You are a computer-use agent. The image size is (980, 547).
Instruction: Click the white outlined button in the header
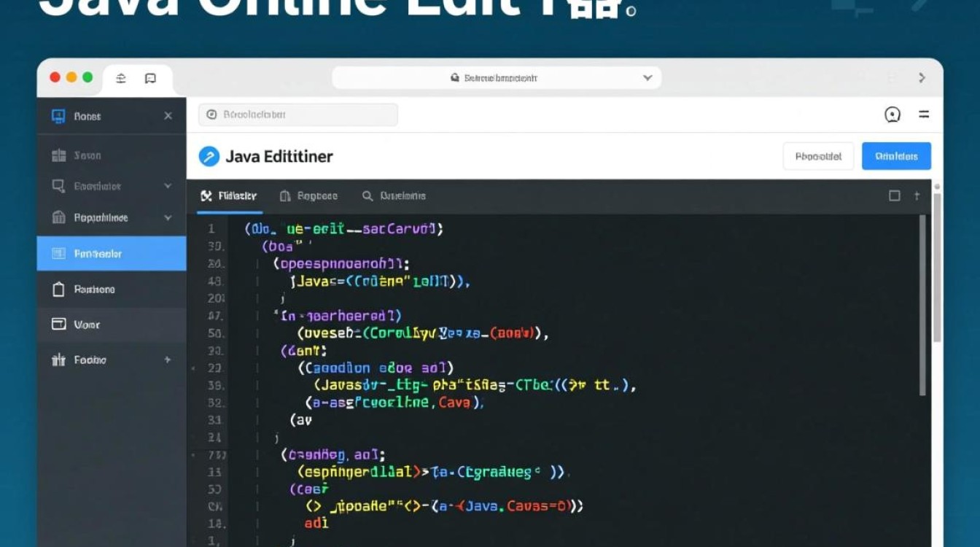(x=818, y=156)
